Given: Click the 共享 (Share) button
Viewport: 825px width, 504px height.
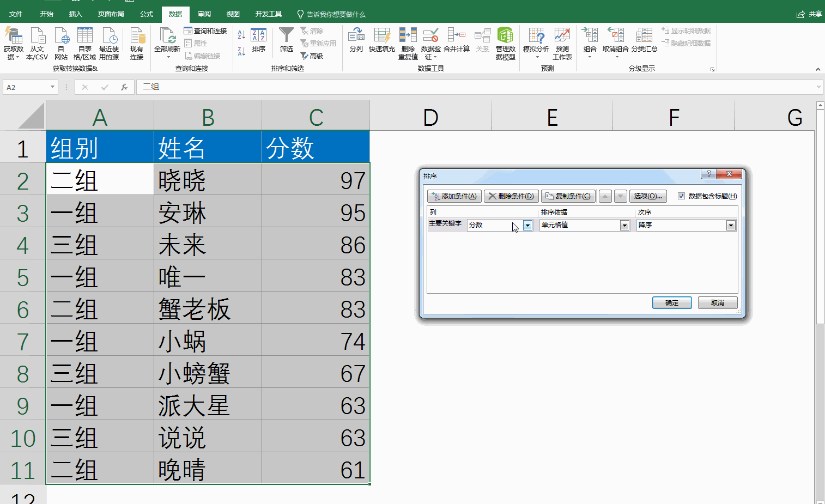Looking at the screenshot, I should tap(809, 14).
